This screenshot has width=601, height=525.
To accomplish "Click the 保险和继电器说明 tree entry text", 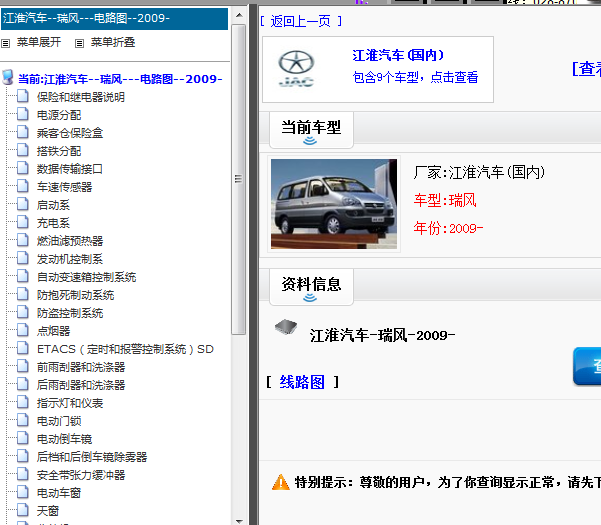I will [x=81, y=97].
